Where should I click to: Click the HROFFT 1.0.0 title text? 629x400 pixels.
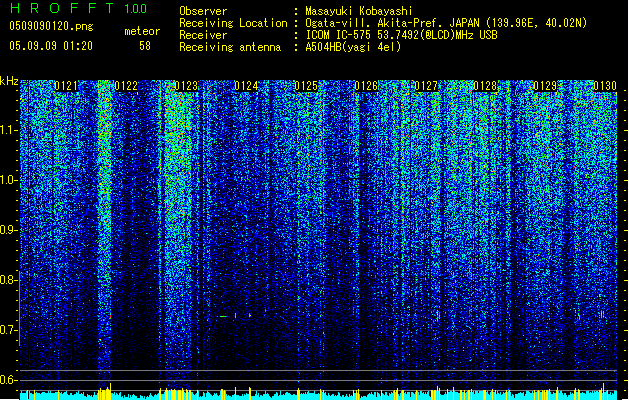(78, 8)
